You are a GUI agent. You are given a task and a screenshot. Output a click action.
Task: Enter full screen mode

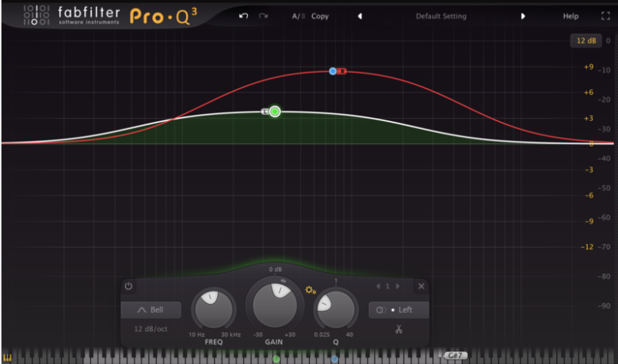click(605, 16)
